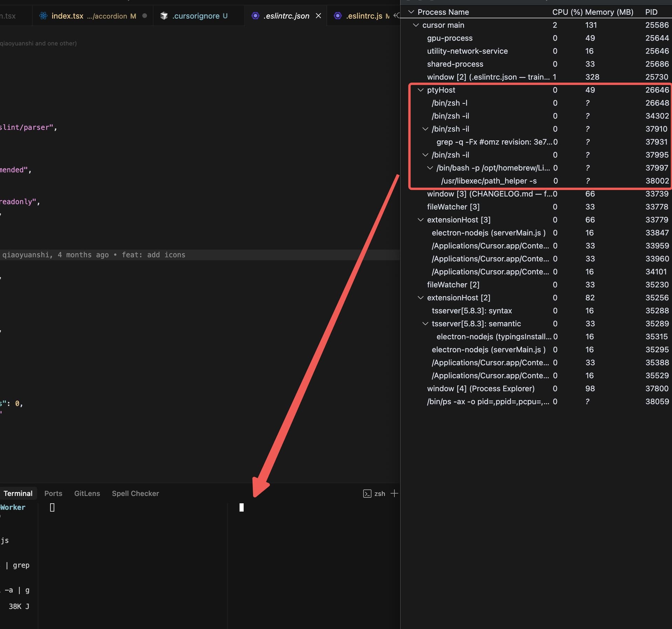Click the 'readonly"' line in the editor
Screen dimensions: 672x629
(x=20, y=202)
